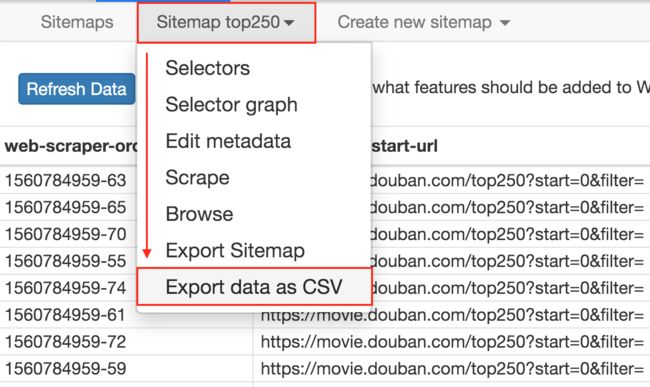650x387 pixels.
Task: Open the Sitemaps tab
Action: 77,22
